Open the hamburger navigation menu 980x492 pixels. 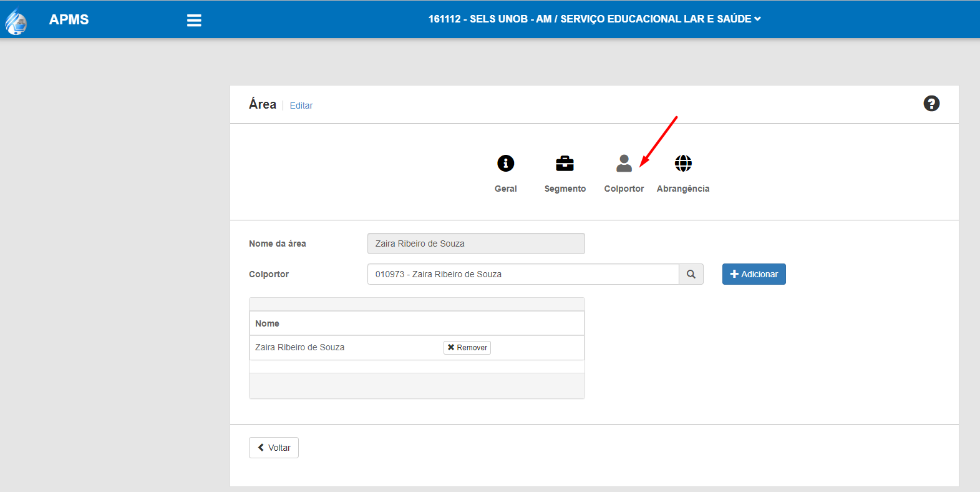pyautogui.click(x=194, y=20)
